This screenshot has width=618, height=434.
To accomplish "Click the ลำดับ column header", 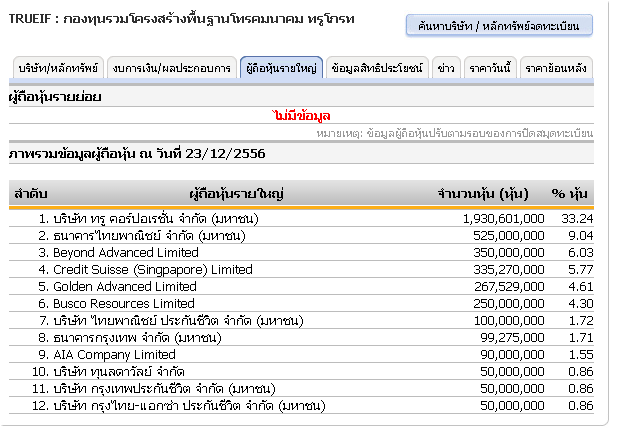I will coord(31,194).
